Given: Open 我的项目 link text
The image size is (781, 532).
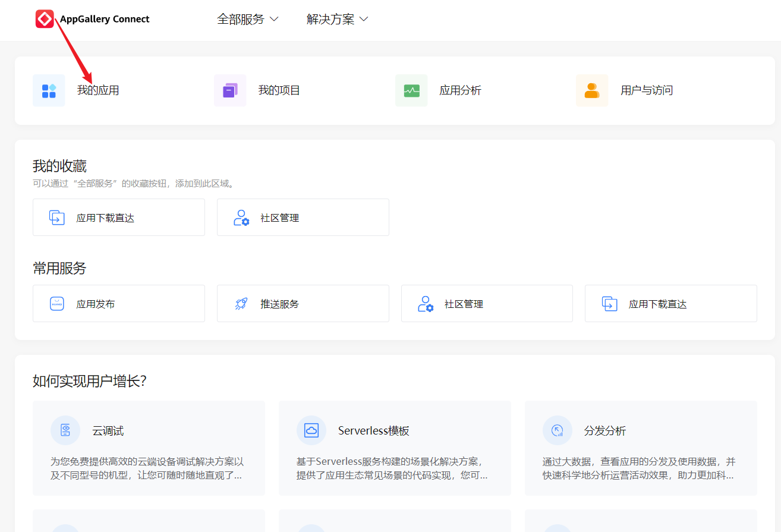Looking at the screenshot, I should pos(279,90).
